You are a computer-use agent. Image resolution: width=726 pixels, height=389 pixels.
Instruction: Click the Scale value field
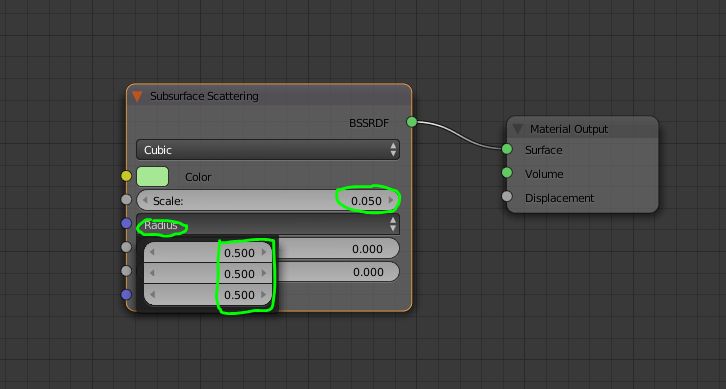tap(268, 201)
